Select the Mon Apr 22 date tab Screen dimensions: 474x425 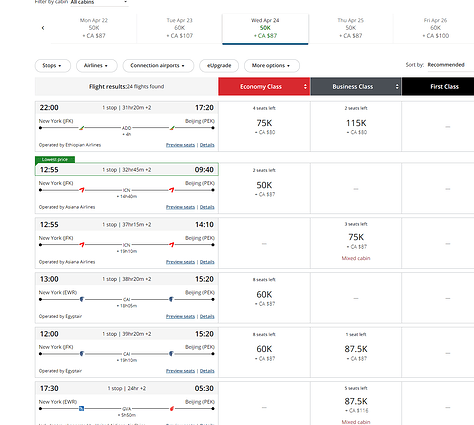point(94,28)
